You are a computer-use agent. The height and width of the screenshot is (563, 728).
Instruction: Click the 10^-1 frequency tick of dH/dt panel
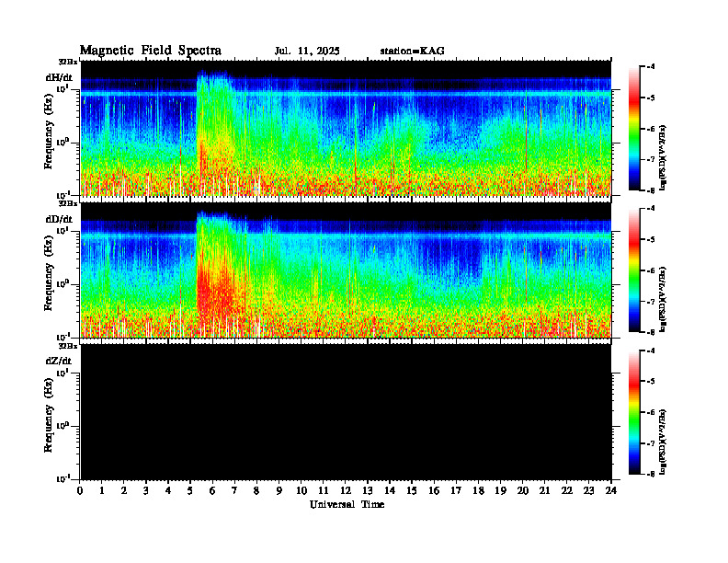63,194
